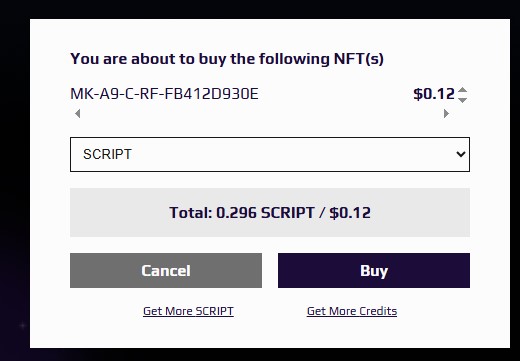Expand the dropdown using its chevron arrow
520x361 pixels.
pos(461,154)
